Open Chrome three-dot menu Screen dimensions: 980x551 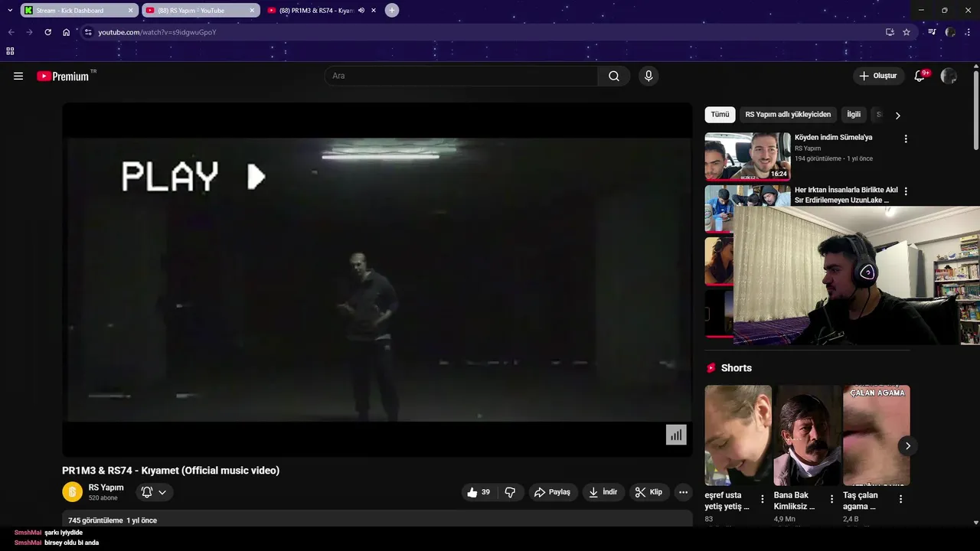tap(969, 32)
